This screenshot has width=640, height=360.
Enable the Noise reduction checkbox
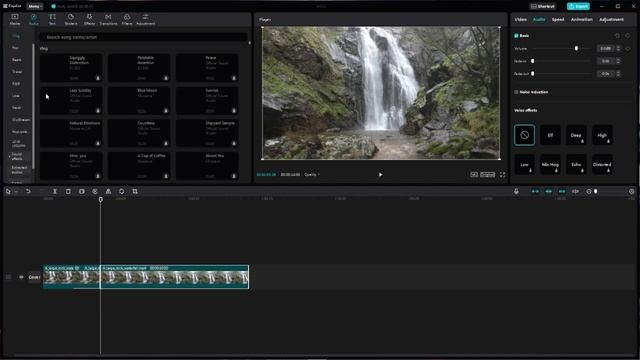click(516, 92)
